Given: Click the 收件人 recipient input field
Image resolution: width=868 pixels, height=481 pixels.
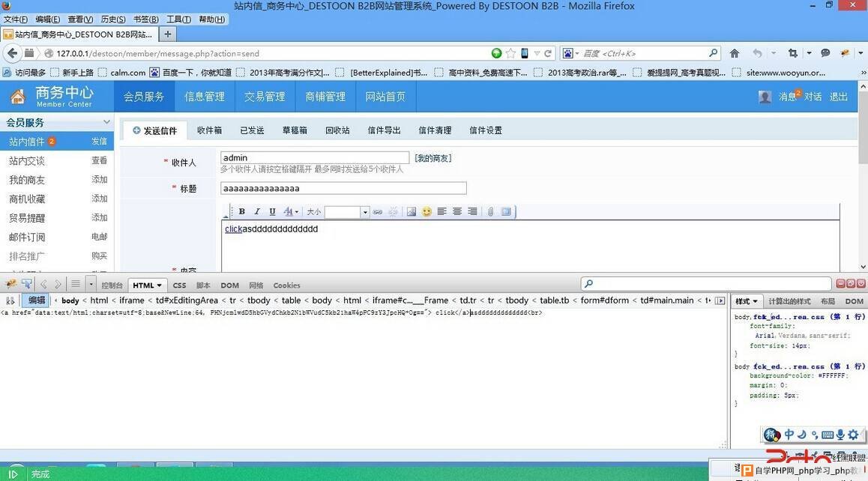Looking at the screenshot, I should (x=314, y=158).
